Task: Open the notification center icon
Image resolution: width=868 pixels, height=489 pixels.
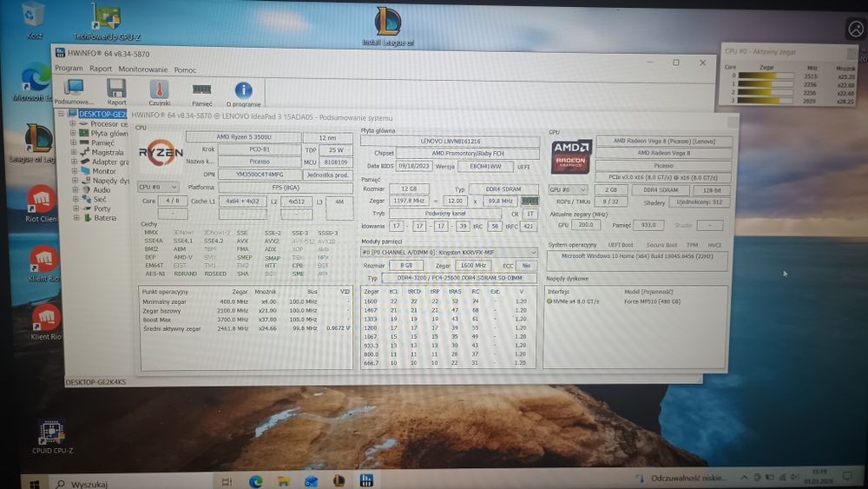Action: [846, 476]
